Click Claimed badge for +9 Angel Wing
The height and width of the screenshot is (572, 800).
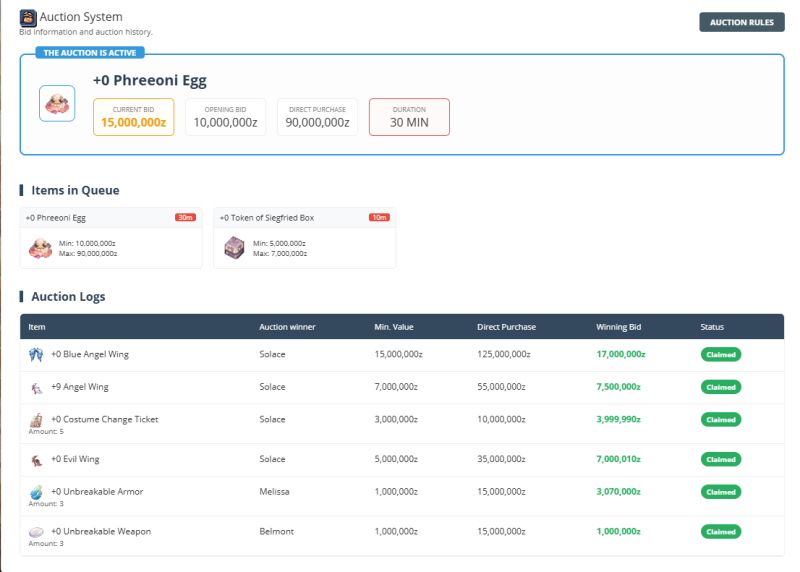point(721,387)
